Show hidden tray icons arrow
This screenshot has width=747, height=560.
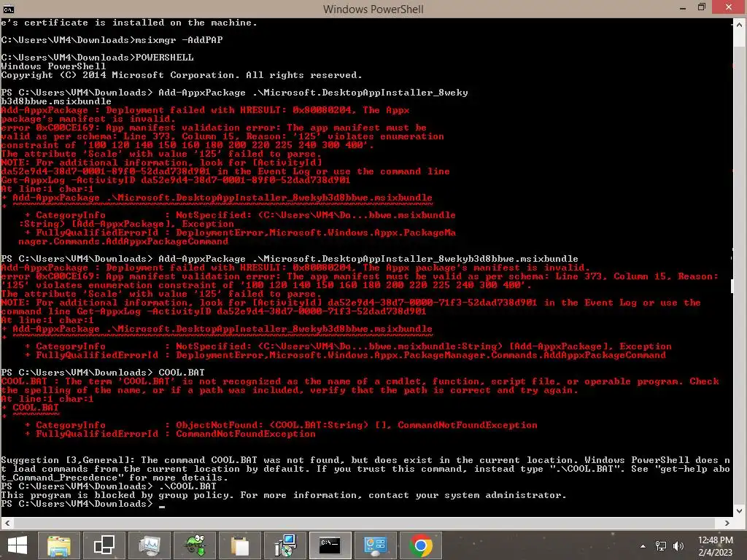(x=643, y=546)
